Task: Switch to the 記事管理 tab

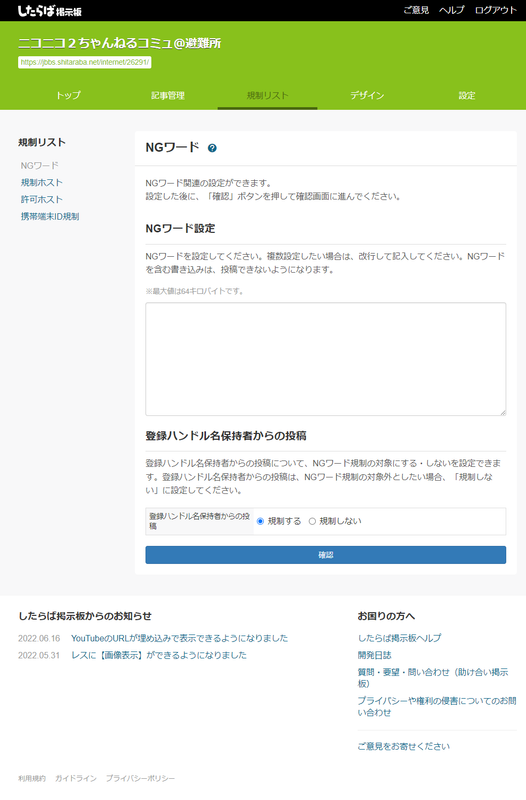Action: point(168,95)
